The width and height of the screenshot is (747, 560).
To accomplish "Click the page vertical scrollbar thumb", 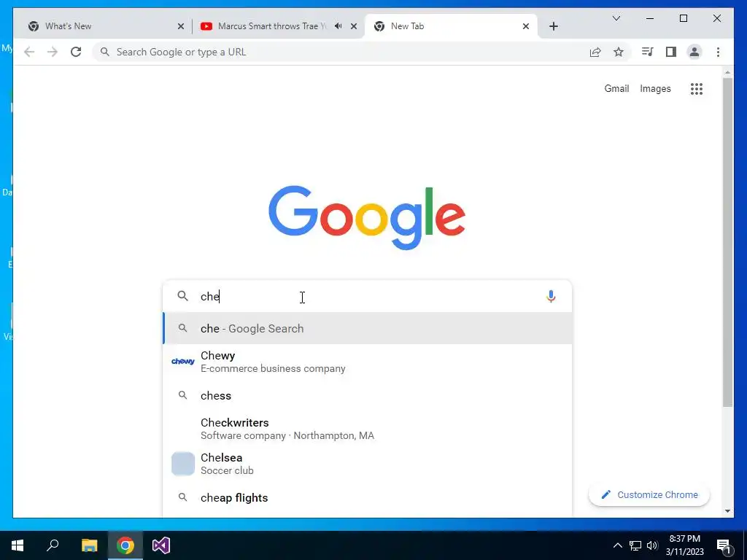I will (x=727, y=242).
